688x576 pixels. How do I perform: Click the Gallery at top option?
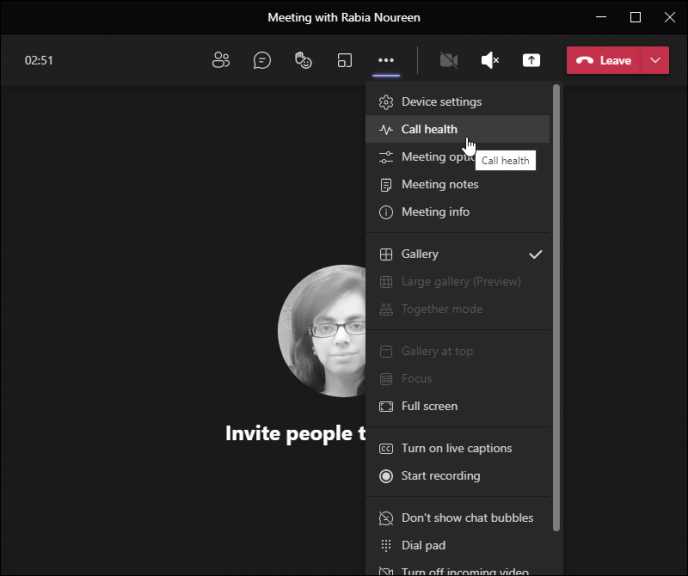click(457, 351)
